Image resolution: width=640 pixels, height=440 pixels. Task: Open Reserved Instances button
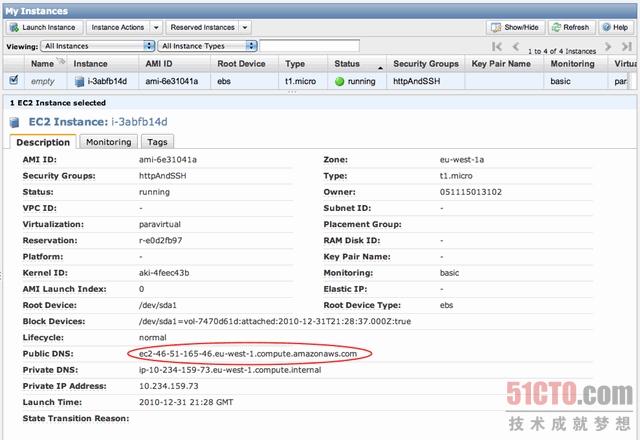tap(202, 27)
